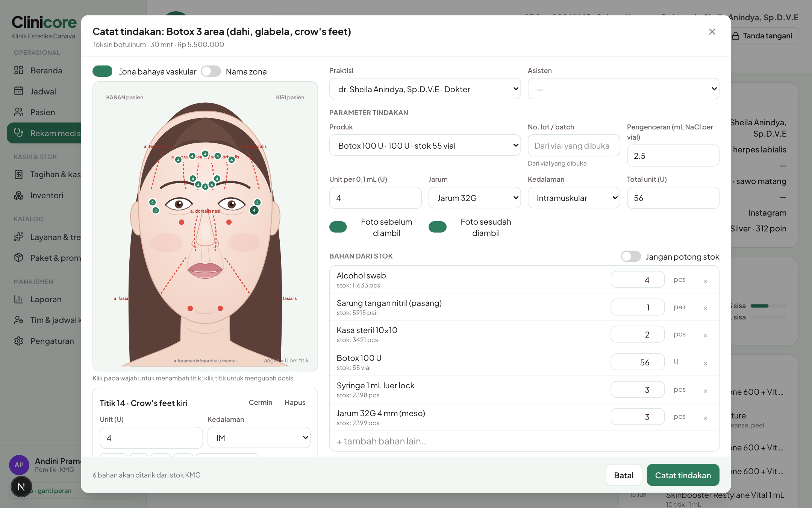The width and height of the screenshot is (812, 508).
Task: Enable Jangan potong stok switch
Action: point(631,256)
